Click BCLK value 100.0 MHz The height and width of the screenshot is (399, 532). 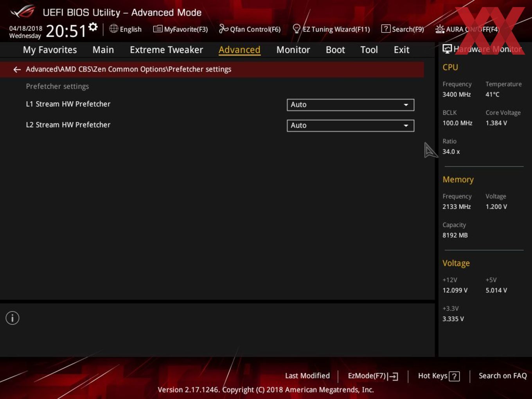tap(457, 123)
